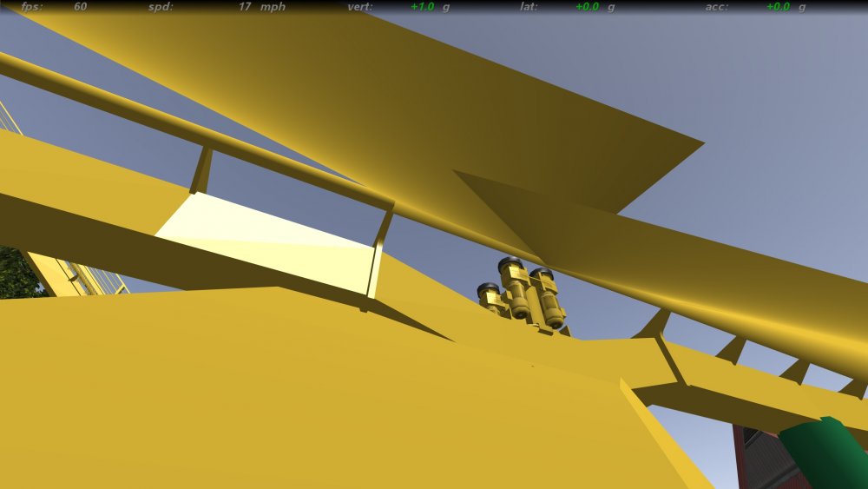Click the acceleration g value +0.0
868x489 pixels.
[x=778, y=7]
